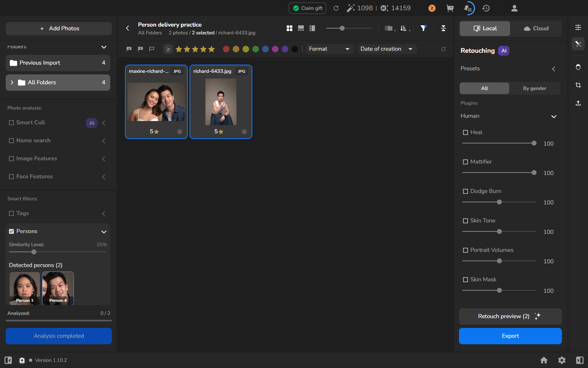Open the user account profile icon
The width and height of the screenshot is (588, 368).
click(x=514, y=8)
